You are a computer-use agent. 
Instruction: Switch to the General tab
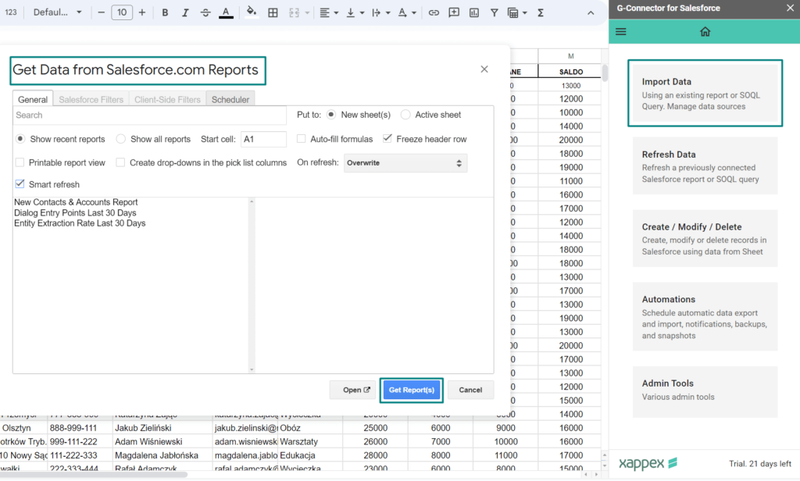pyautogui.click(x=33, y=99)
